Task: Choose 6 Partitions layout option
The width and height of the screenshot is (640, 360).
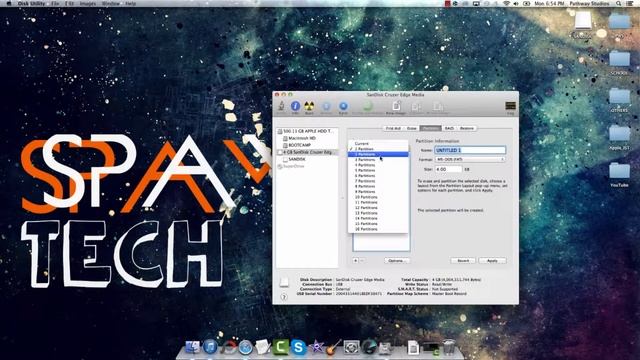Action: tap(378, 176)
